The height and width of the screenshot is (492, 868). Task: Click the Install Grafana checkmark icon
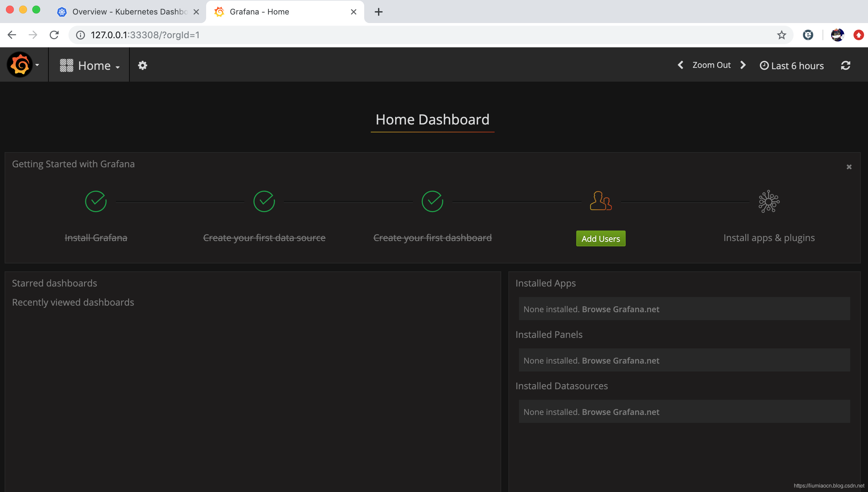[x=95, y=202]
